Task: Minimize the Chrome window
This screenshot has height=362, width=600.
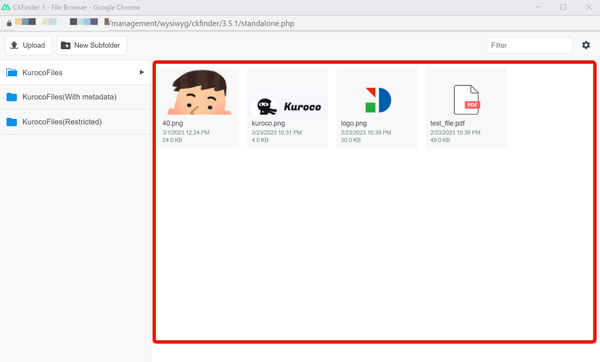Action: [538, 7]
